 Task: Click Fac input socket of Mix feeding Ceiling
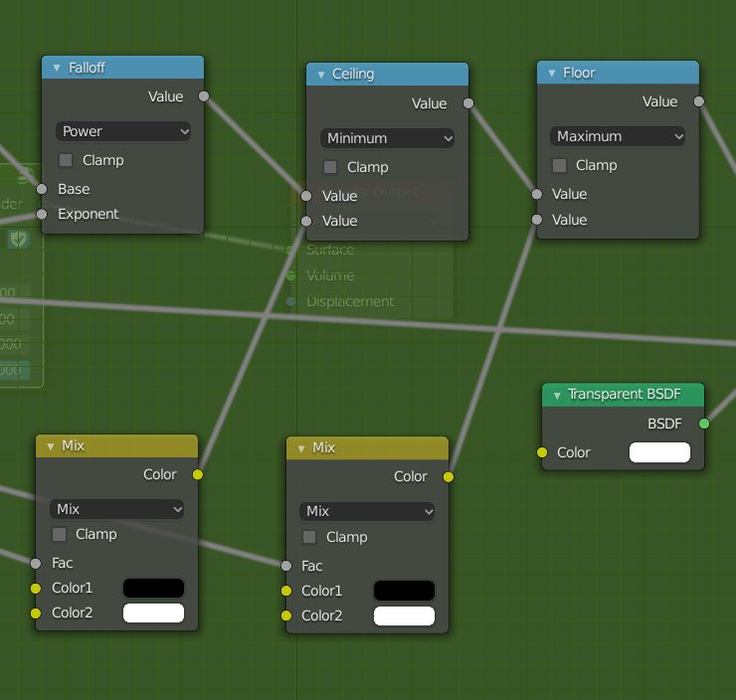(36, 563)
